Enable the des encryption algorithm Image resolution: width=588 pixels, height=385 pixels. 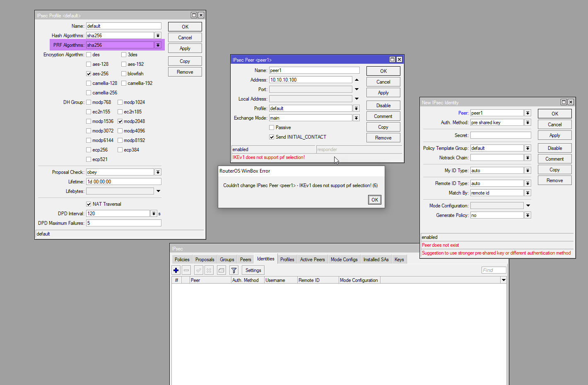point(89,55)
